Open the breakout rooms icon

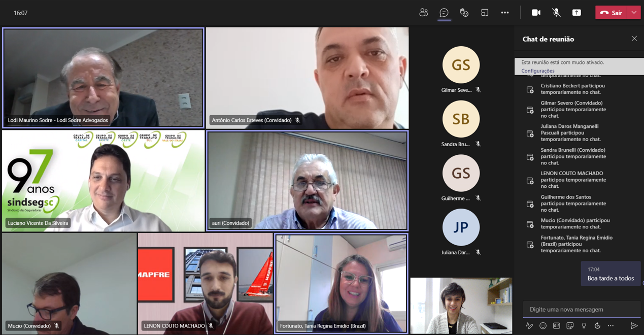point(485,13)
